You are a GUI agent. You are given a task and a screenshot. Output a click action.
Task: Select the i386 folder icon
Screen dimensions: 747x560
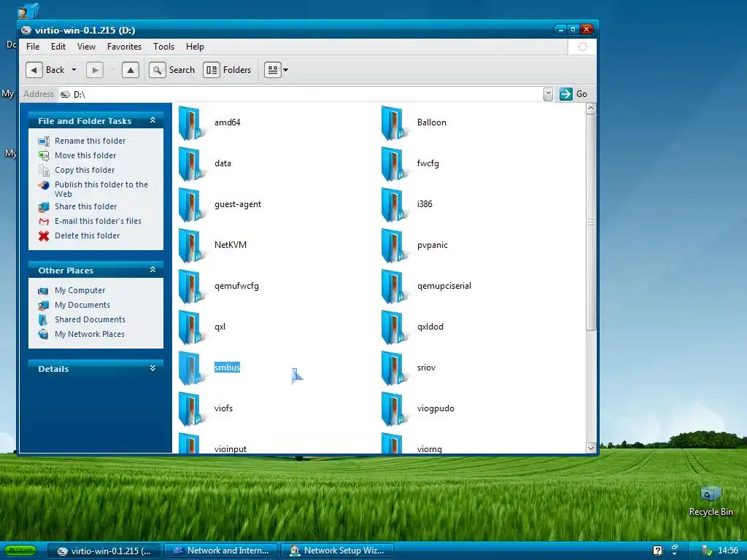coord(395,205)
